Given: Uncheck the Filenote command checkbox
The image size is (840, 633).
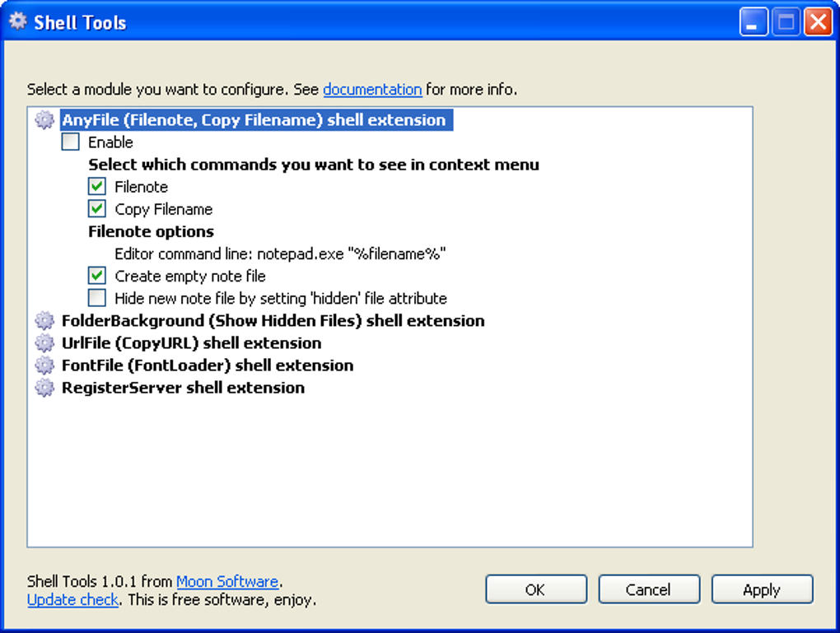Looking at the screenshot, I should tap(97, 187).
